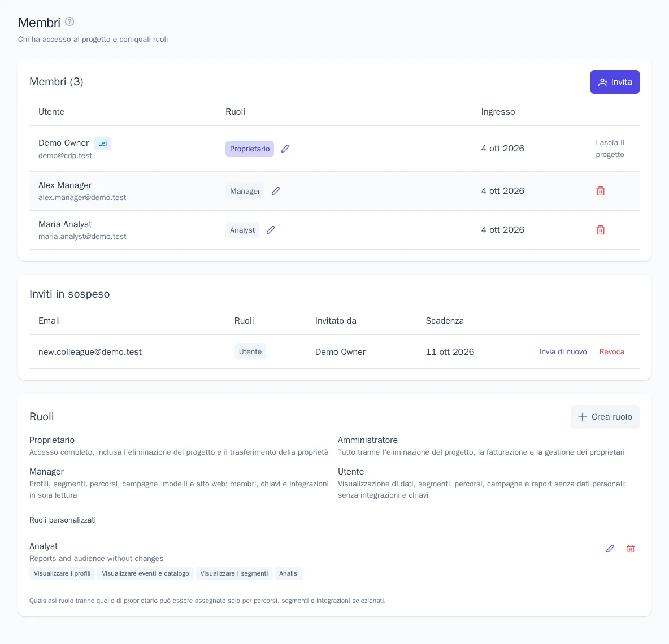Click Lascia il progetto
Viewport: 669px width, 644px height.
pyautogui.click(x=610, y=149)
